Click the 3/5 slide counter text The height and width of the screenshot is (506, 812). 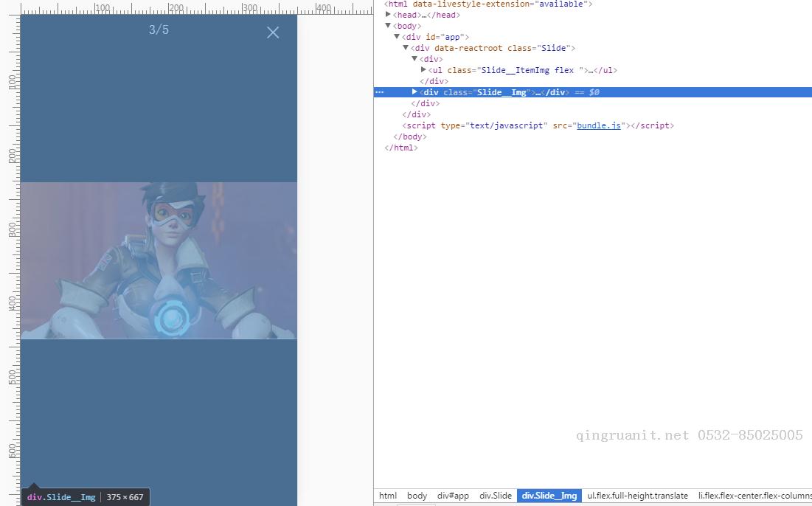[x=159, y=30]
